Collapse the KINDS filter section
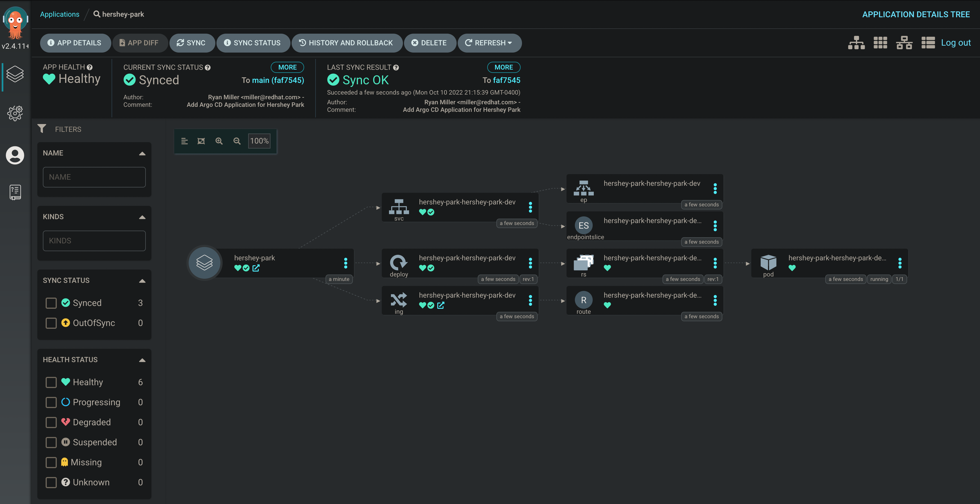The width and height of the screenshot is (980, 504). (142, 217)
